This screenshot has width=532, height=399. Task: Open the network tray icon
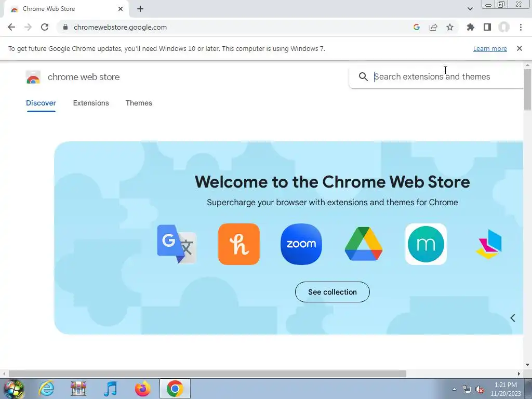[x=467, y=390]
